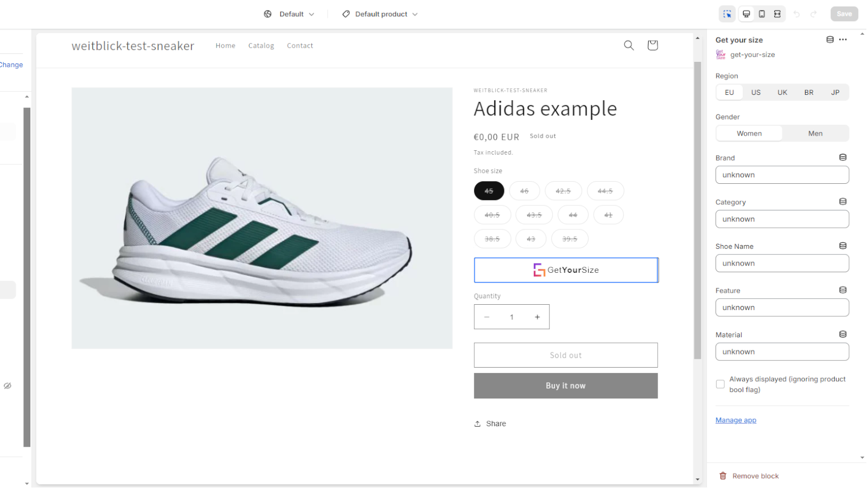The height and width of the screenshot is (488, 868).
Task: Select the BR region tab
Action: 809,92
